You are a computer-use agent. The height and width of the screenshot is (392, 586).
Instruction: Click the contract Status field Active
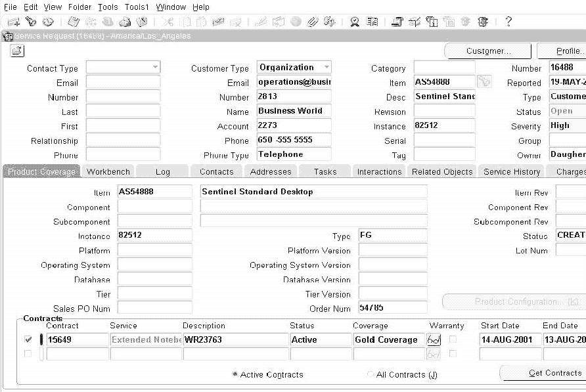click(x=321, y=339)
